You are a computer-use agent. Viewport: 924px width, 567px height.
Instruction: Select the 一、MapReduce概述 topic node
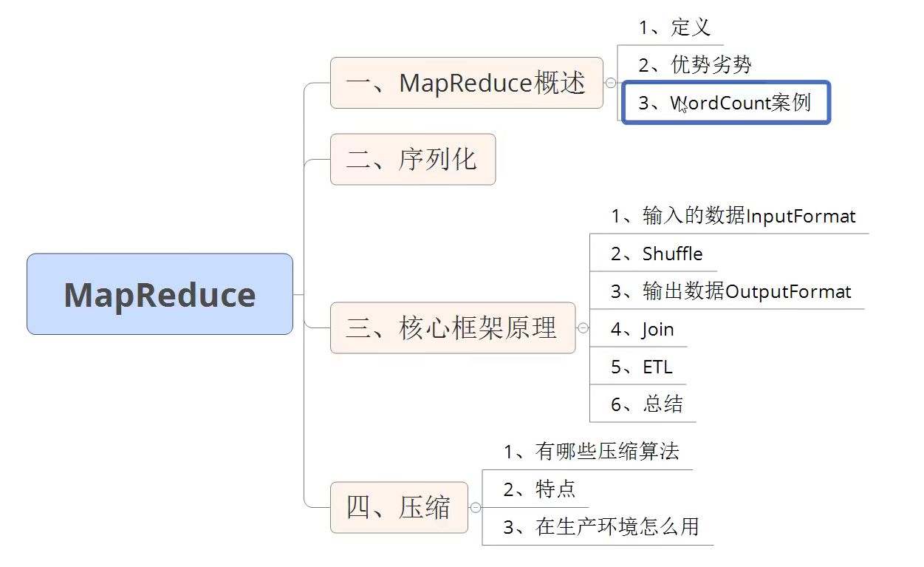pos(467,83)
